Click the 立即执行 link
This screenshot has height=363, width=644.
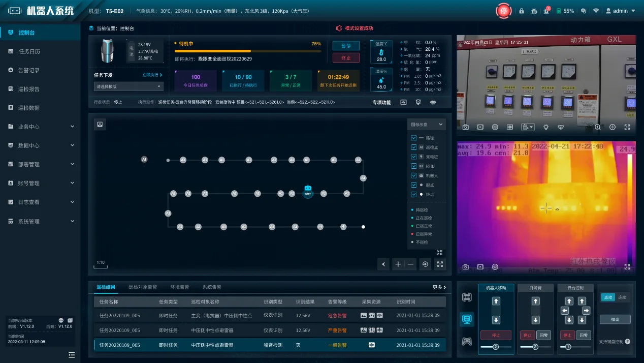click(152, 75)
